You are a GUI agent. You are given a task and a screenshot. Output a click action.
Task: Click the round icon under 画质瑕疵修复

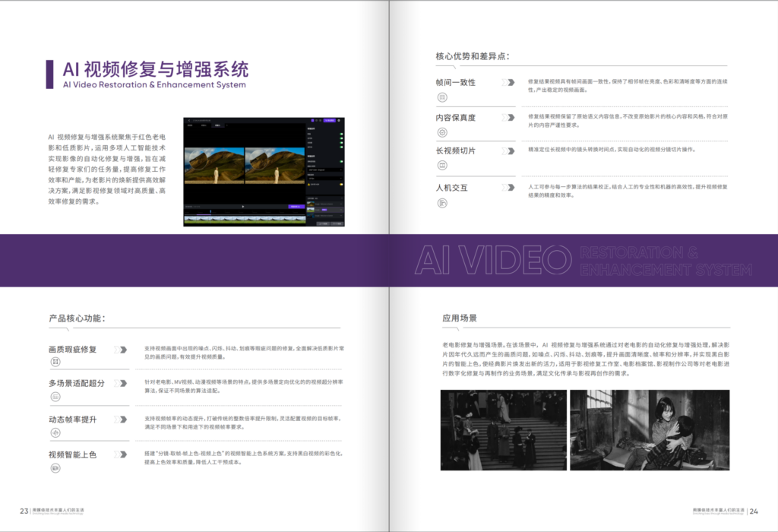click(55, 363)
